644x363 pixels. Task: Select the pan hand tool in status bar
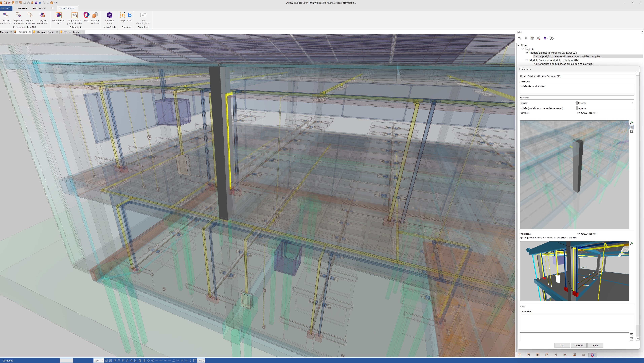point(132,360)
